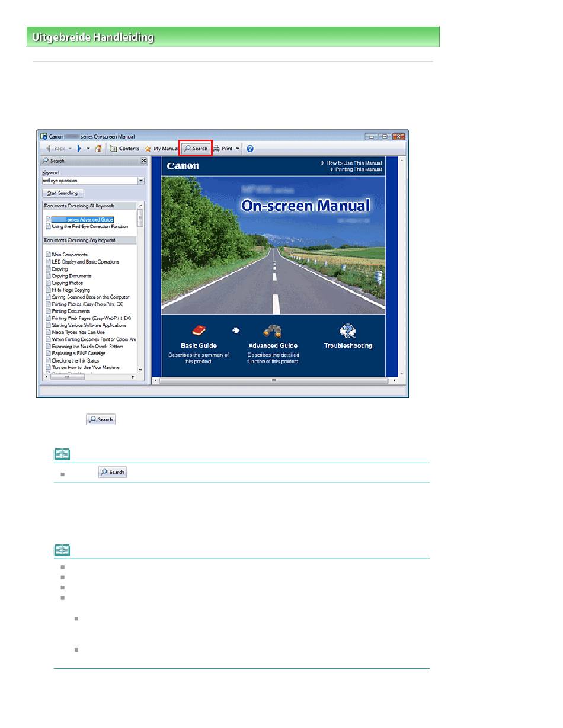Expand the Keyword history dropdown
The image size is (563, 728).
pyautogui.click(x=141, y=181)
